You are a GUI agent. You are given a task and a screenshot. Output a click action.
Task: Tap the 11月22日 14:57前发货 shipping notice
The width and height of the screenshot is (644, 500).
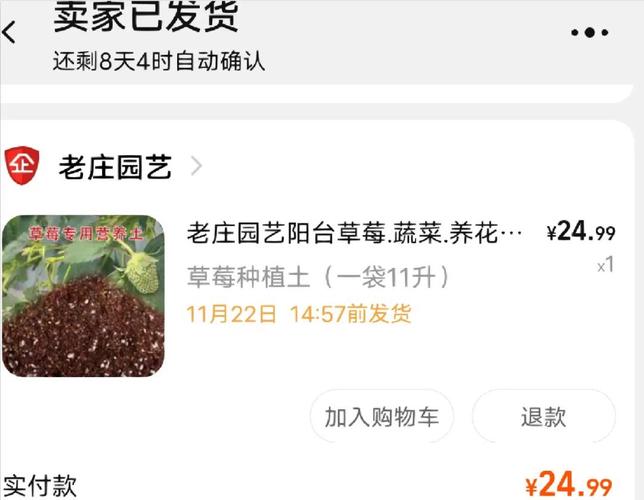299,314
